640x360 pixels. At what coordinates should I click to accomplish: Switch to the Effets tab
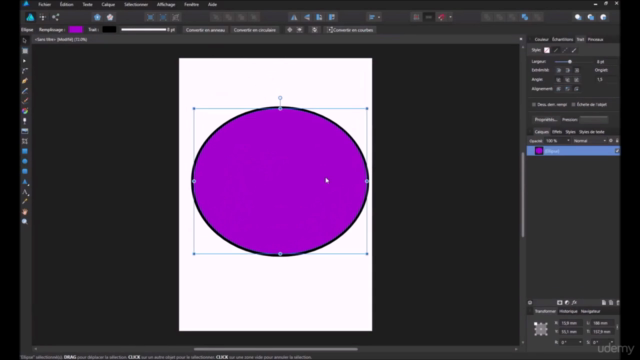(x=557, y=132)
